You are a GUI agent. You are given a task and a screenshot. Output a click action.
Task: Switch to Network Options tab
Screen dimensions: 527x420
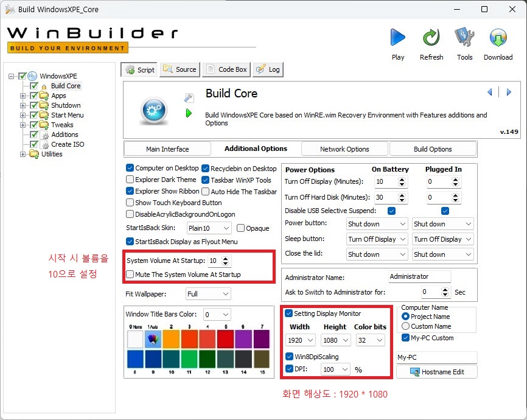click(344, 149)
